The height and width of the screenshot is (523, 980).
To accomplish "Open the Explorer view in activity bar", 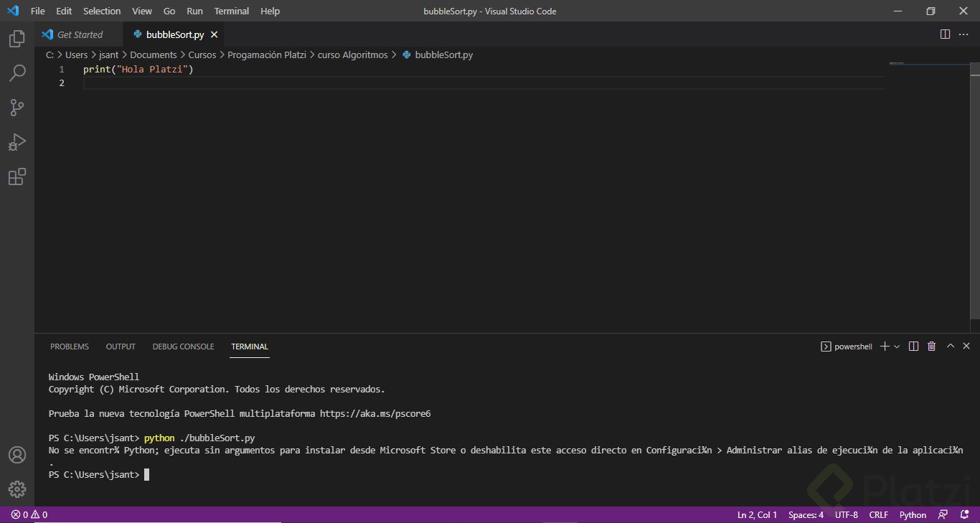I will coord(17,39).
